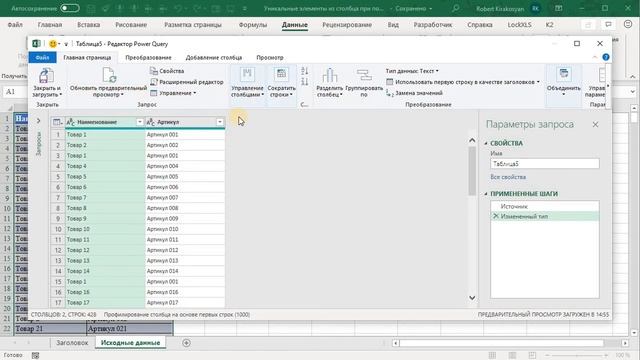The height and width of the screenshot is (360, 640).
Task: Click the Refresh Preview icon
Action: (x=109, y=76)
